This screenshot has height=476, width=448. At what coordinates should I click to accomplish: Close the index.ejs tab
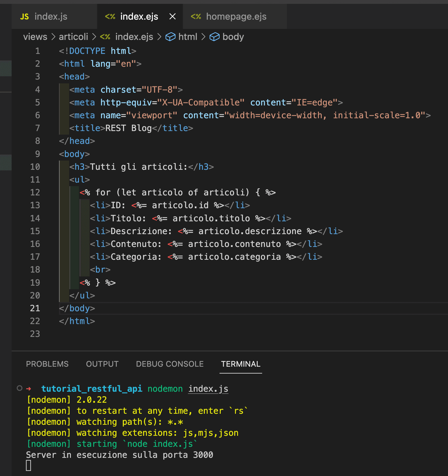(172, 16)
